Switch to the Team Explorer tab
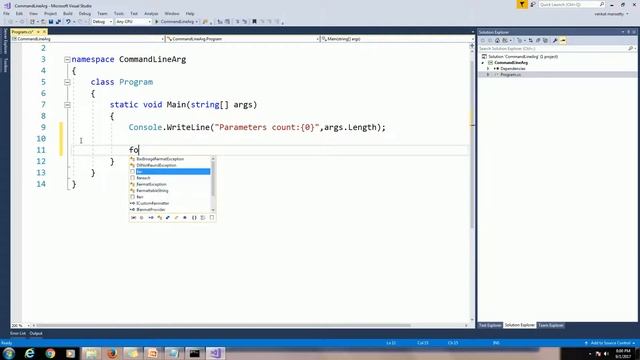This screenshot has width=640, height=360. pos(551,325)
